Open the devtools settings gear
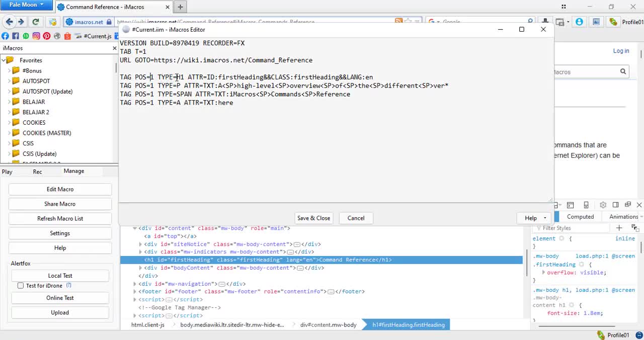The height and width of the screenshot is (340, 644). pyautogui.click(x=603, y=205)
